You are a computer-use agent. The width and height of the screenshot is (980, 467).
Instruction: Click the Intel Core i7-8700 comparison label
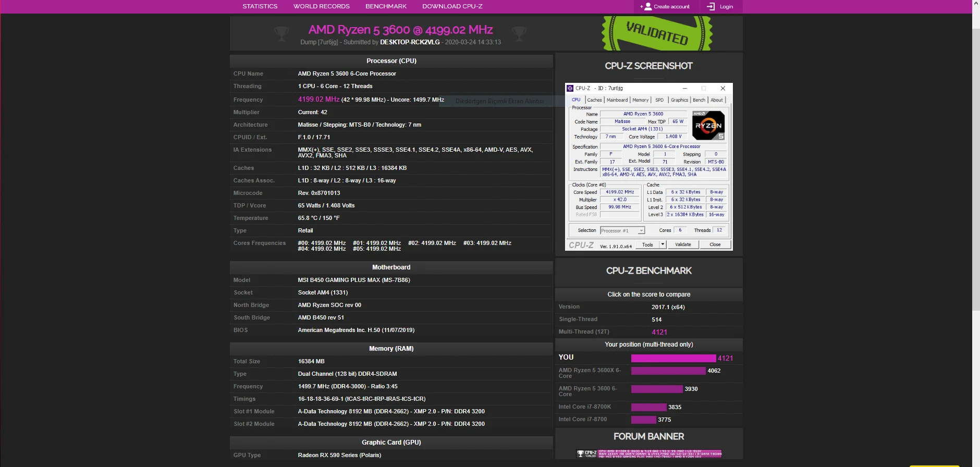pyautogui.click(x=583, y=419)
